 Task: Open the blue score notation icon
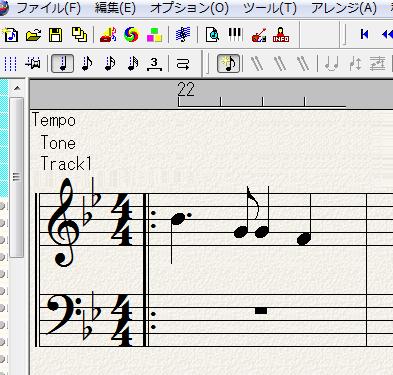[x=183, y=35]
